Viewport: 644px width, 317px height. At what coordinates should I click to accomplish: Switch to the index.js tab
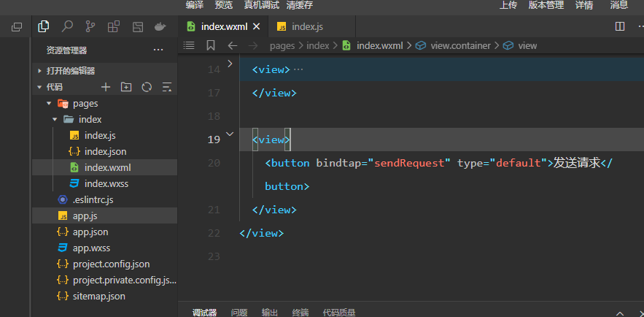[x=300, y=27]
